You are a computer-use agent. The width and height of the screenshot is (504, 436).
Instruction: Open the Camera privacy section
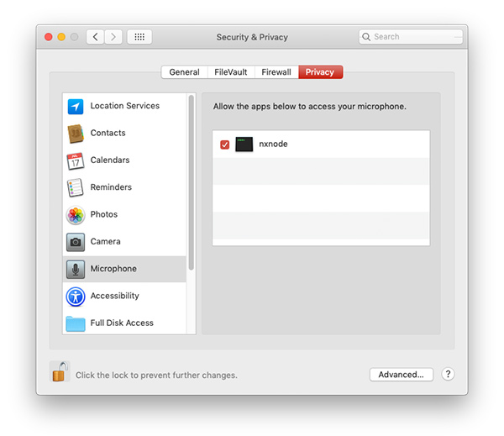coord(105,242)
